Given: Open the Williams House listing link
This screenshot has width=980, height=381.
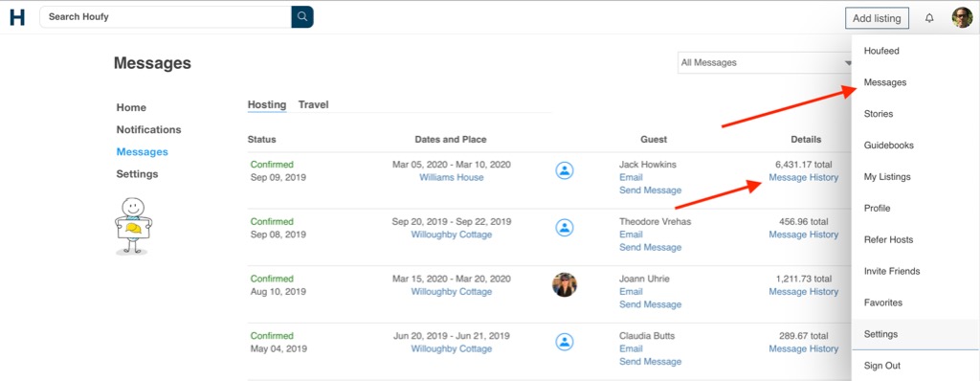Looking at the screenshot, I should click(452, 177).
